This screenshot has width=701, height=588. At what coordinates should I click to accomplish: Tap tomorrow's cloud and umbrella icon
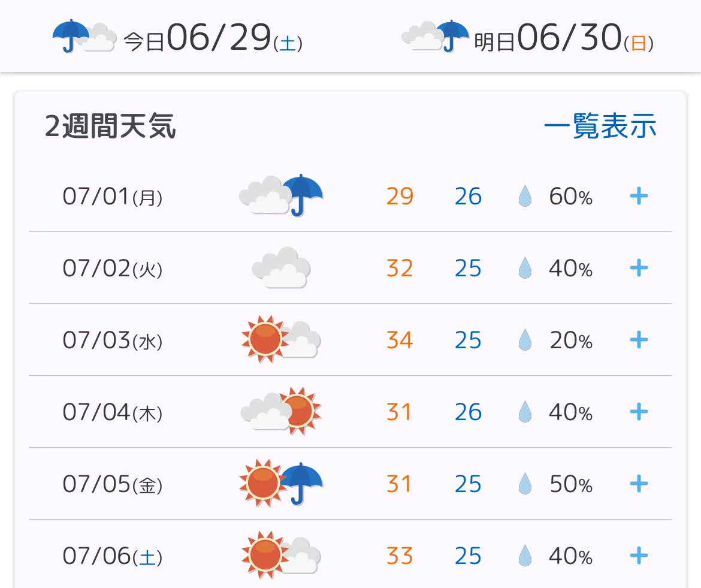click(436, 37)
